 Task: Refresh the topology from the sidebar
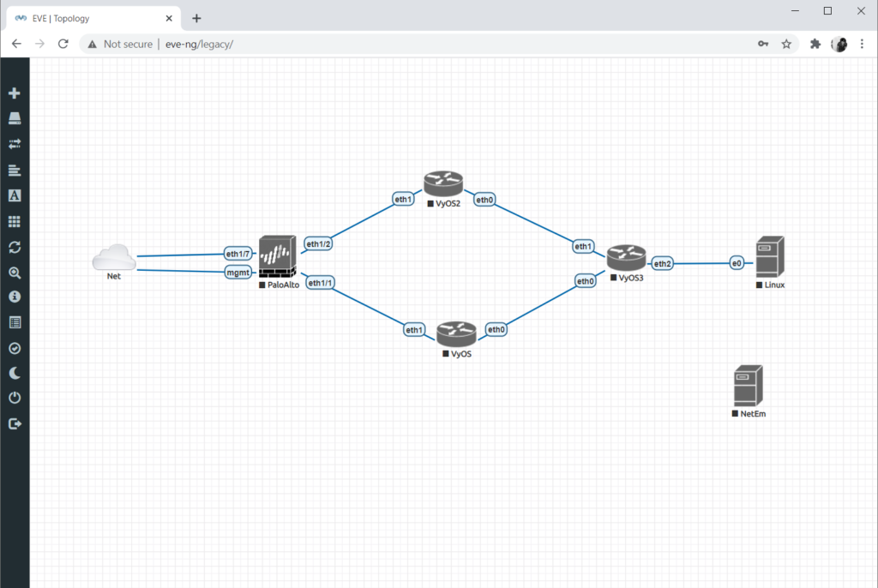tap(15, 247)
